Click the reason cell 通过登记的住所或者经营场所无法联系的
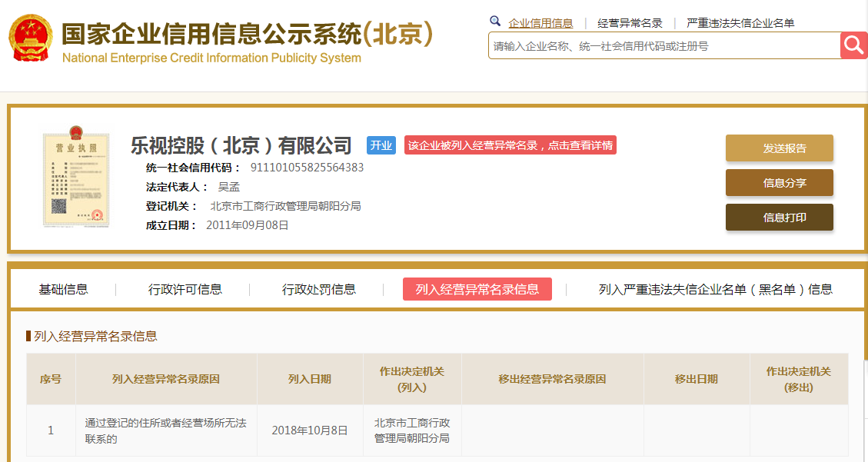868x462 pixels. [x=166, y=430]
